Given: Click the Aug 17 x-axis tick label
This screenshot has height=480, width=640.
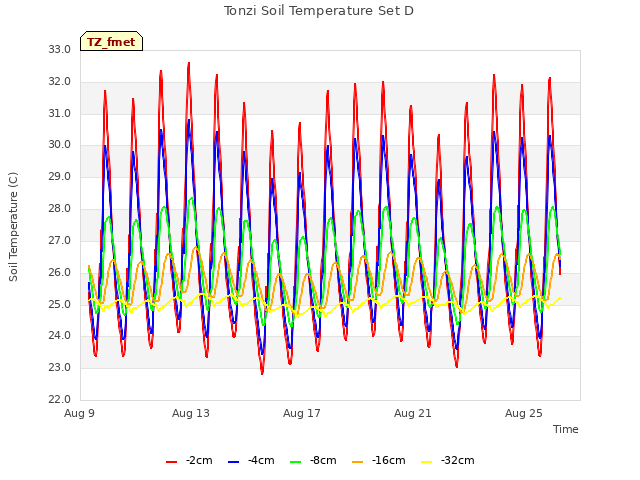Looking at the screenshot, I should click(302, 413).
